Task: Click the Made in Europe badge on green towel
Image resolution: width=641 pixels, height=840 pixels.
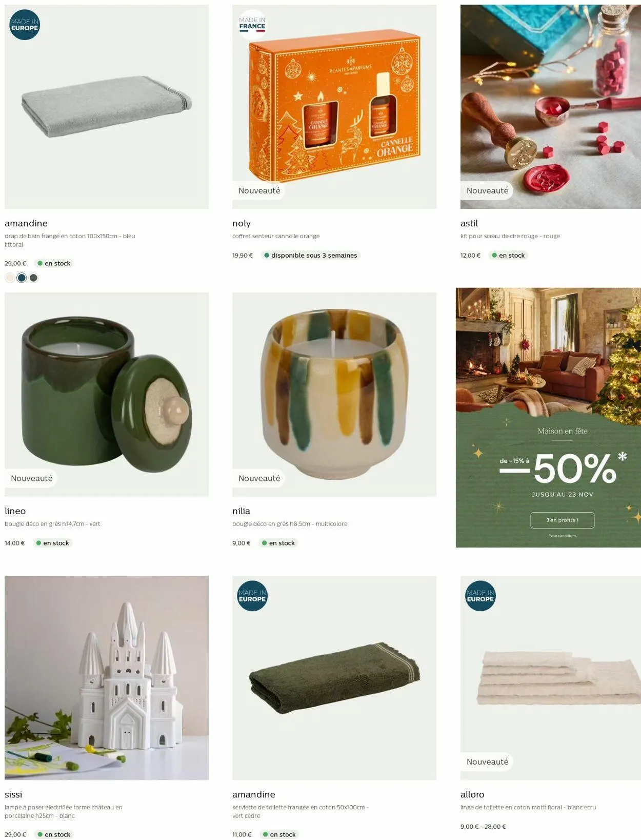Action: 252,596
